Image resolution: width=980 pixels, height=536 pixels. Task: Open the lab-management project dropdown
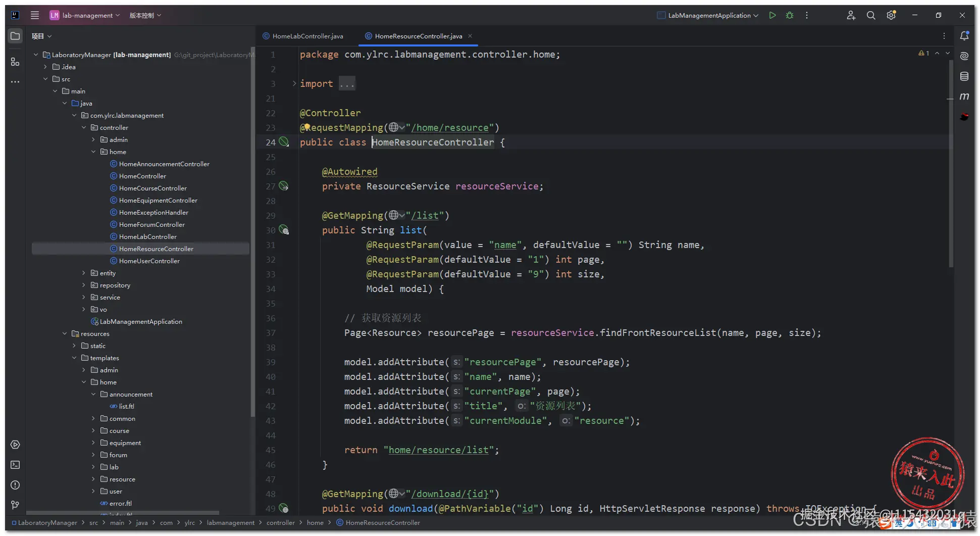click(x=85, y=15)
